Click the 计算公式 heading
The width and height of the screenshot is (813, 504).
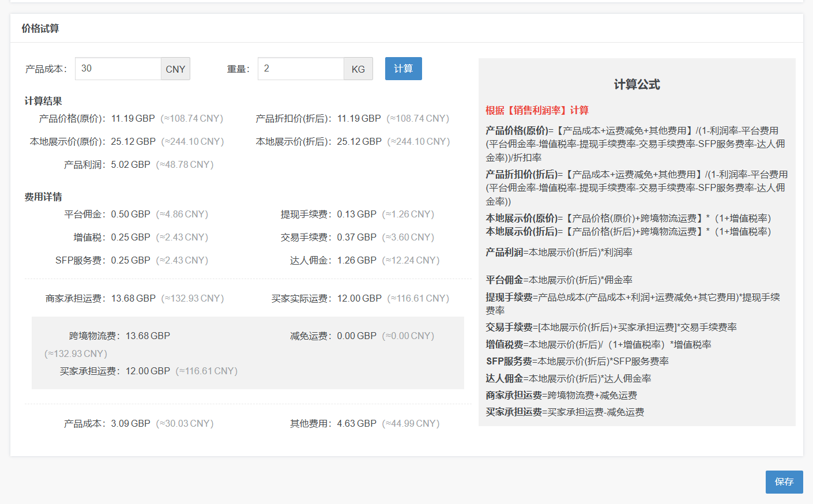637,85
